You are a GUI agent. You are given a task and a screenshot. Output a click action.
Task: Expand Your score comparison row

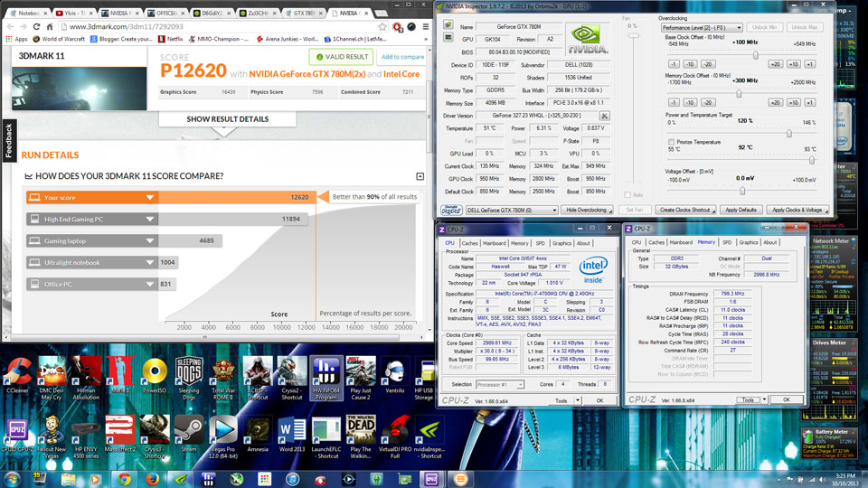click(x=149, y=198)
